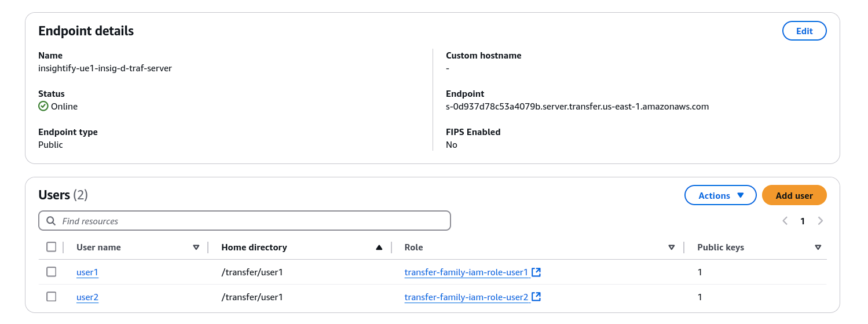The width and height of the screenshot is (868, 324).
Task: Click the green Online status icon
Action: point(43,106)
